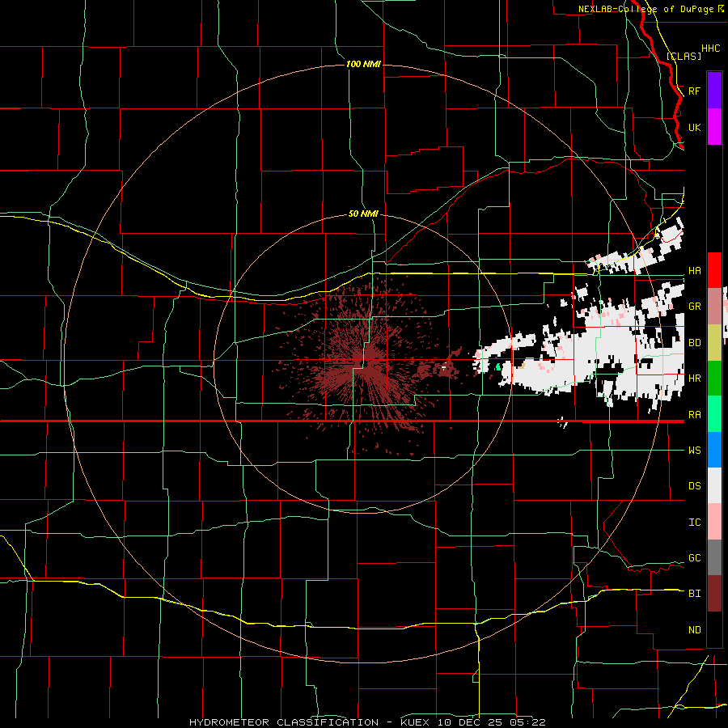Click the RA light green legend swatch

714,414
